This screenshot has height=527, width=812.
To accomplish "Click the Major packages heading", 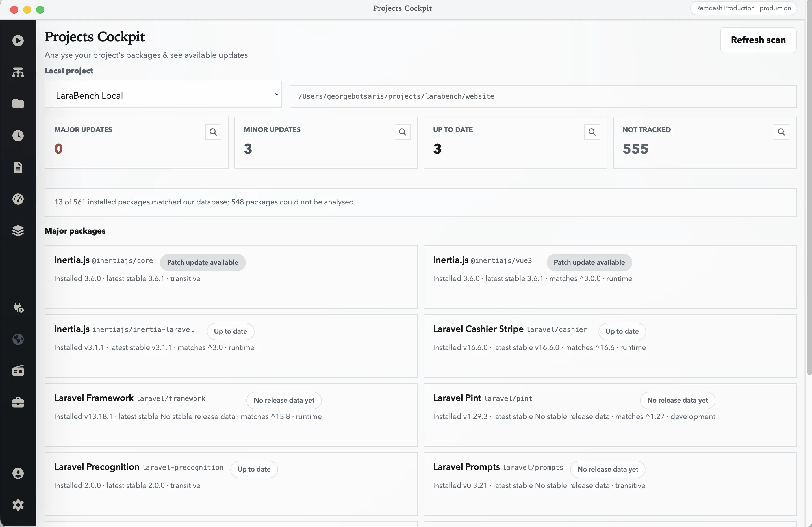I will pos(75,231).
